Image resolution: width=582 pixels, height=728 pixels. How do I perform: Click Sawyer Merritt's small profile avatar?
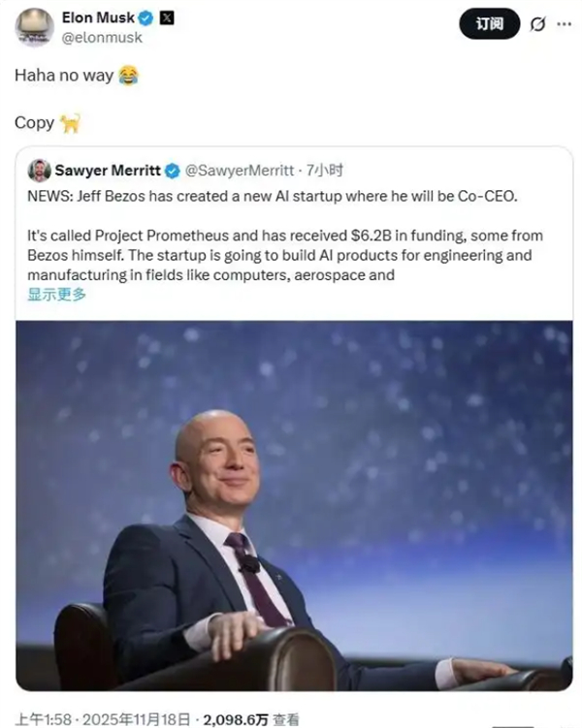39,171
